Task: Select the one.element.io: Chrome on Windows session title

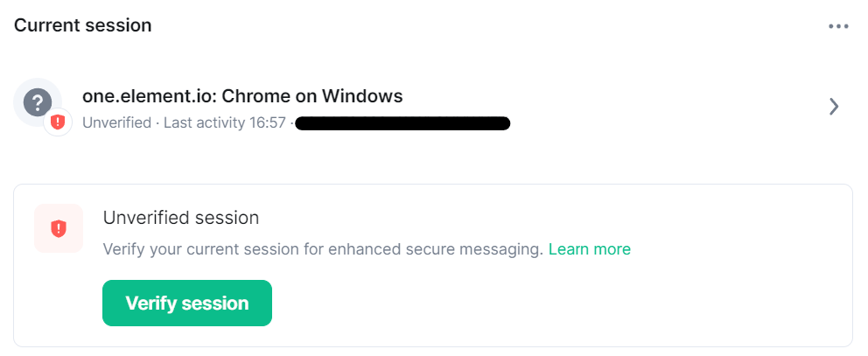Action: [242, 96]
